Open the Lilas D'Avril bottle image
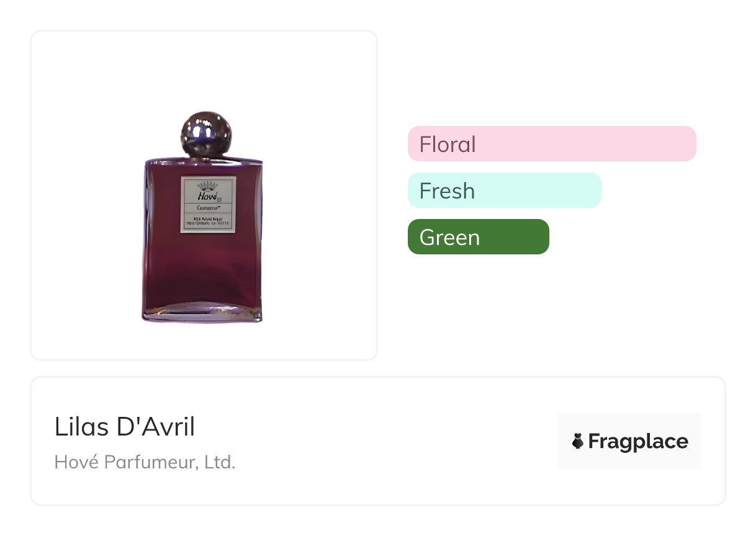The height and width of the screenshot is (536, 756). (x=204, y=217)
